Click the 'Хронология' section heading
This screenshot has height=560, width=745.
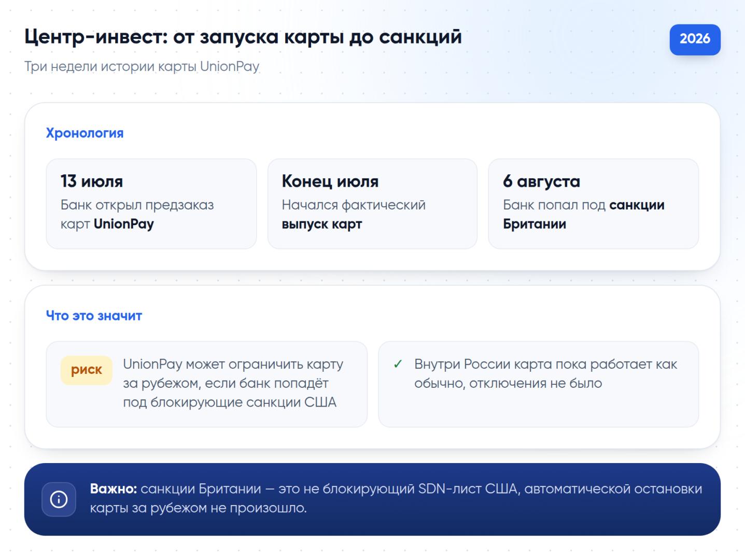(85, 133)
